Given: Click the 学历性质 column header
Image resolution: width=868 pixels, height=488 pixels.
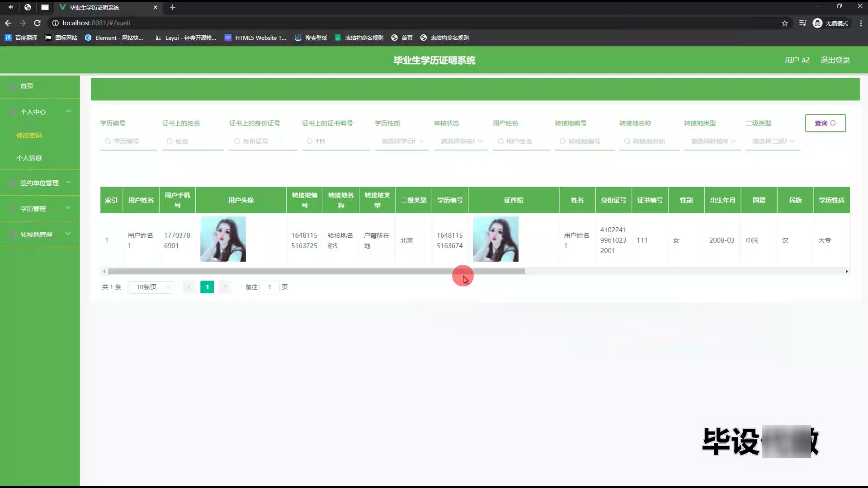Looking at the screenshot, I should pyautogui.click(x=831, y=200).
